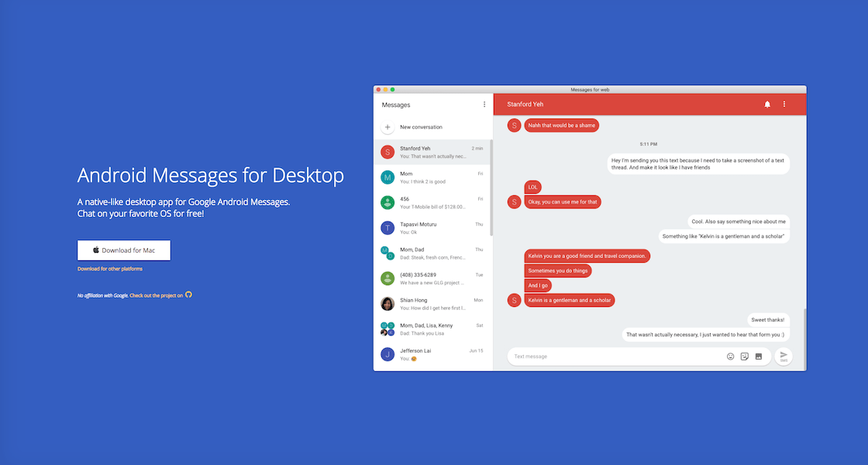Attach an image to the message
Viewport: 868px width, 465px height.
point(758,356)
